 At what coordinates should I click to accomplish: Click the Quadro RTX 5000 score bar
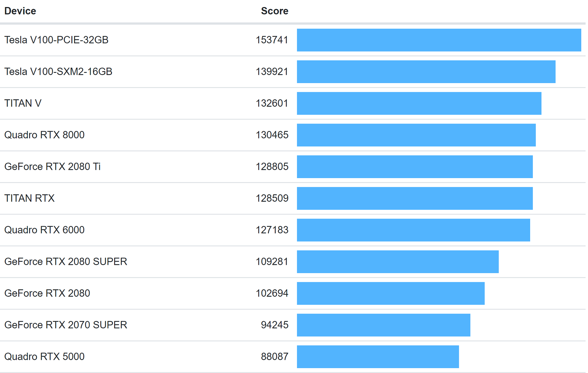point(378,356)
